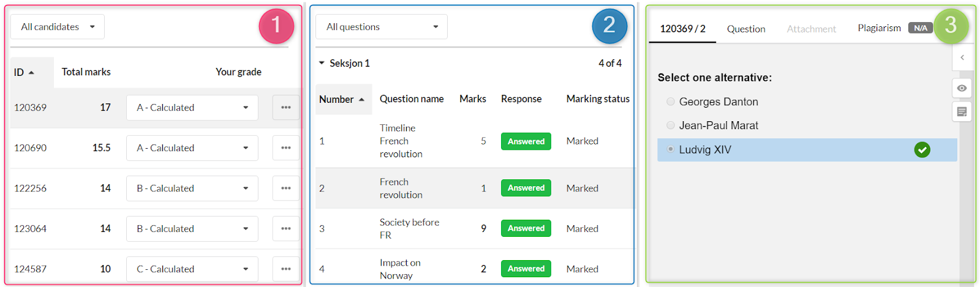Collapse the side panel with the chevron arrow
The height and width of the screenshot is (287, 980).
coord(962,58)
